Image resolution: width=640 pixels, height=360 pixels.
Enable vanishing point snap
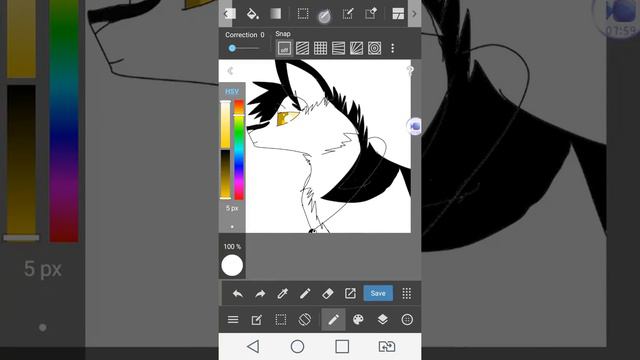click(338, 49)
